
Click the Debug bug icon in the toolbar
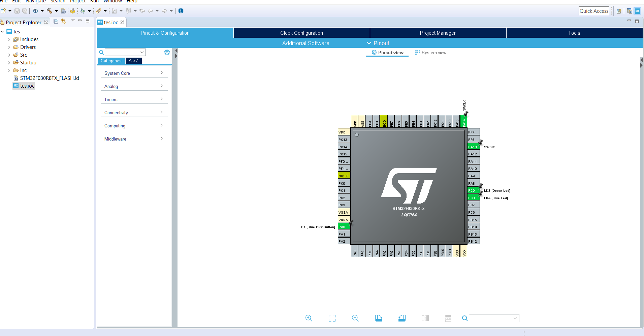(x=83, y=11)
